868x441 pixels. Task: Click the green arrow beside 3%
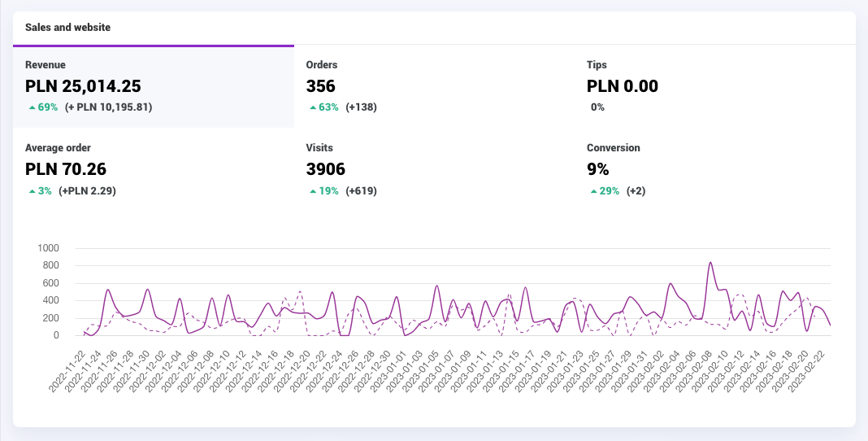(33, 191)
